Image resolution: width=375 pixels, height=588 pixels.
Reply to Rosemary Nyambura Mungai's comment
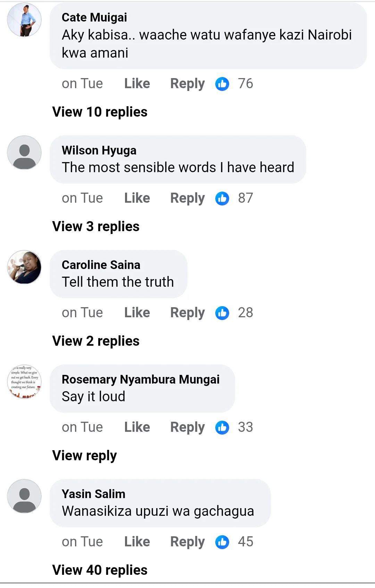[x=187, y=427]
